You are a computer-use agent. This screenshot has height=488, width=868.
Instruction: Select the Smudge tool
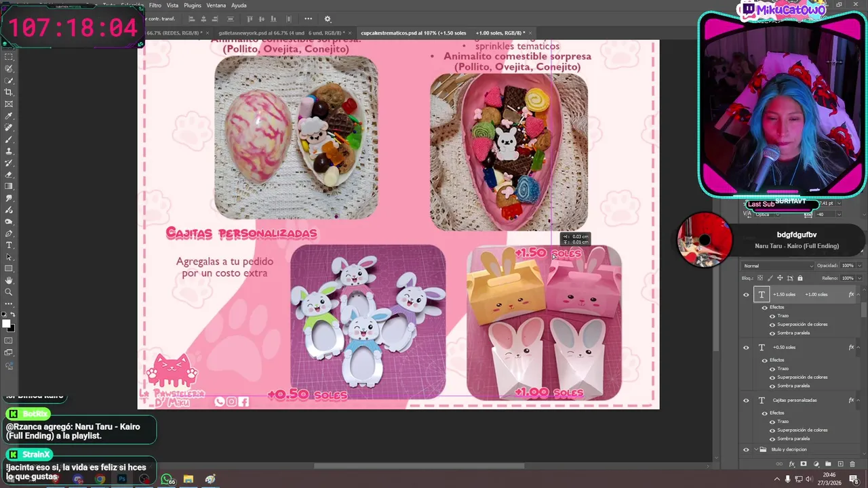click(9, 198)
